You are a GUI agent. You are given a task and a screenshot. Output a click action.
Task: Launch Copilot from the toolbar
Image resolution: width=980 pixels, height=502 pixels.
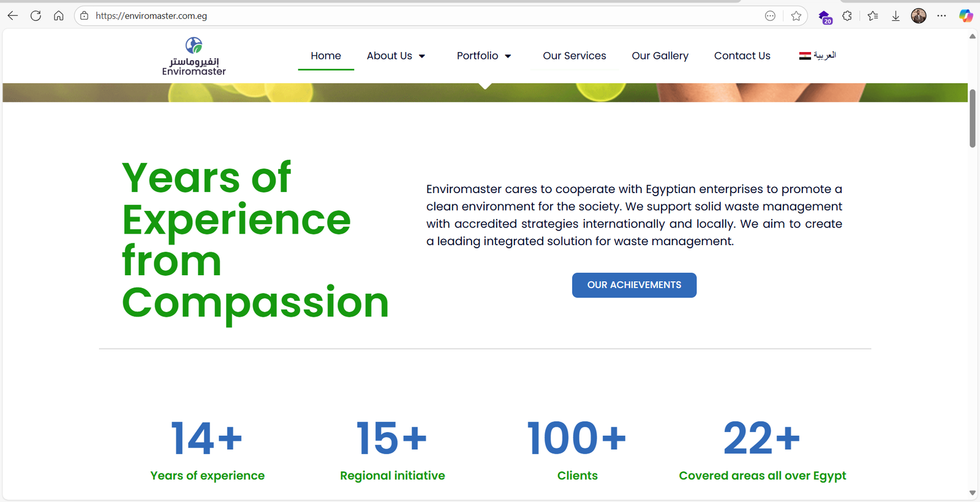[x=966, y=16]
